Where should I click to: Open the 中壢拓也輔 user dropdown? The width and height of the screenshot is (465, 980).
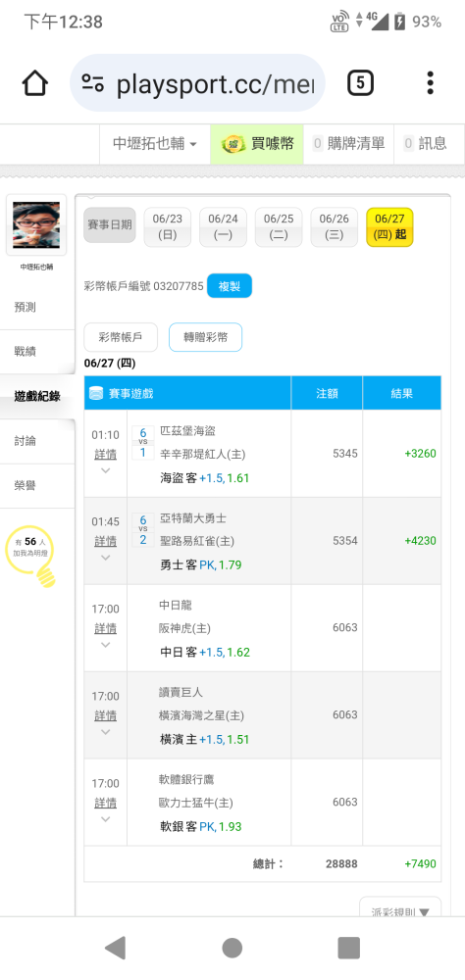click(x=155, y=144)
